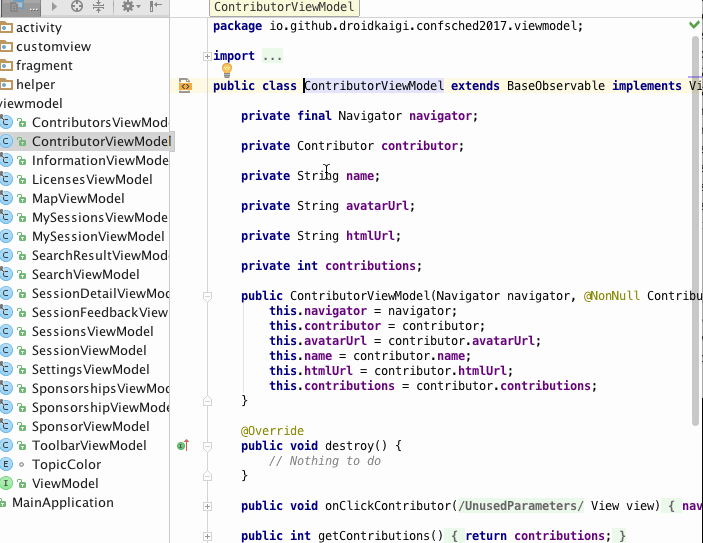
Task: Click the 'avatarUrl' field declaration name
Action: [x=377, y=206]
